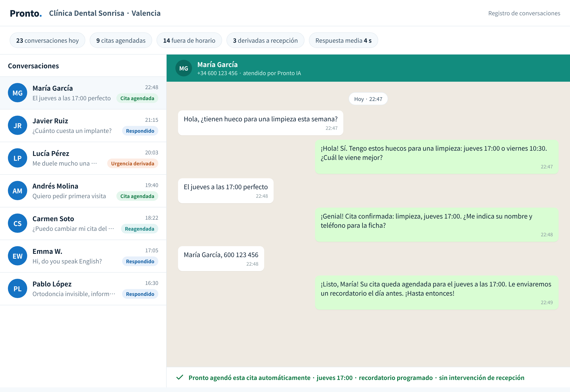
Task: Click preview ¿Puedo cambiar mi cita del …
Action: pyautogui.click(x=73, y=229)
